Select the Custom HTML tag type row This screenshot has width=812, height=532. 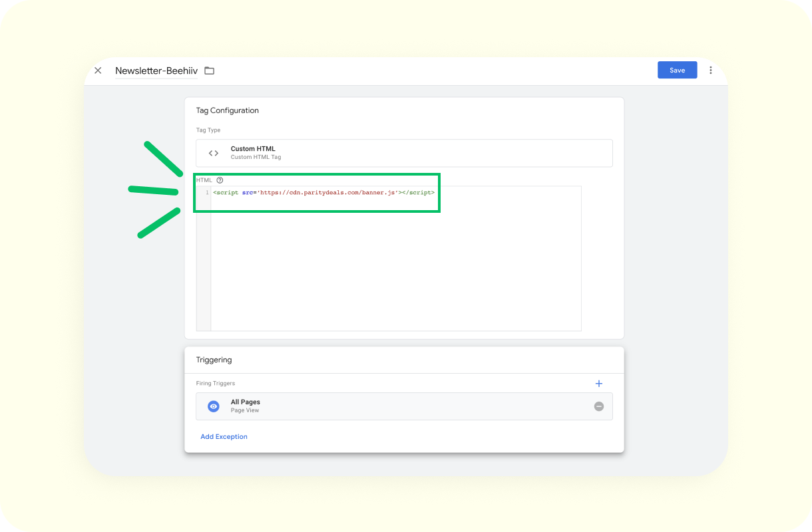click(x=404, y=153)
